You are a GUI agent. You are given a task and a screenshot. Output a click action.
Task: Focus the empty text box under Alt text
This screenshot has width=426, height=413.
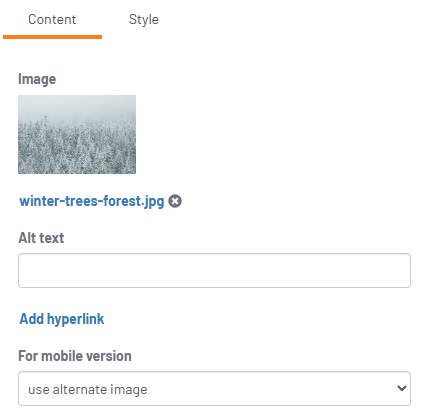click(214, 270)
